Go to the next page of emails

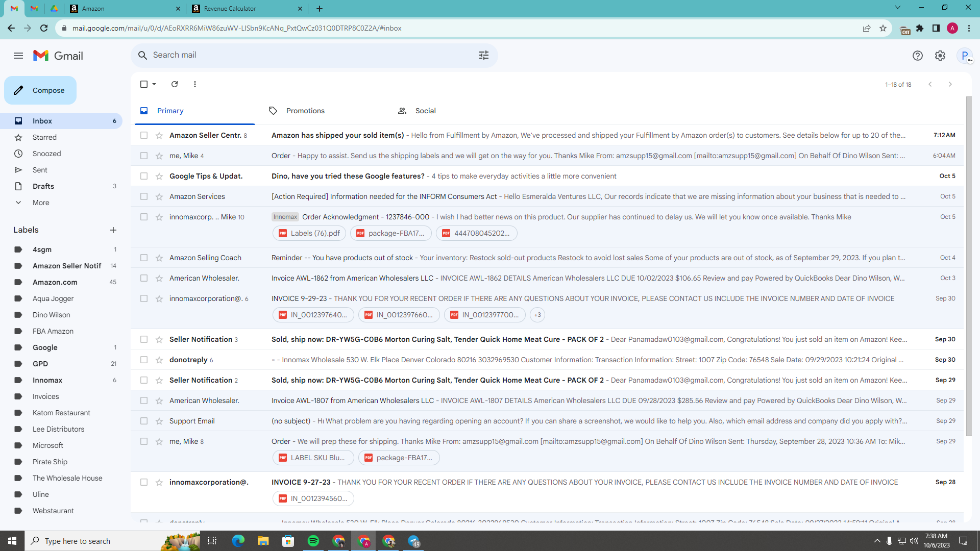(950, 84)
